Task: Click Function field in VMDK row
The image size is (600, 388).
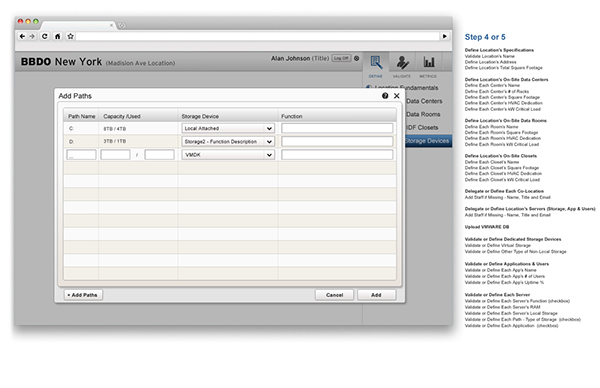Action: point(337,155)
